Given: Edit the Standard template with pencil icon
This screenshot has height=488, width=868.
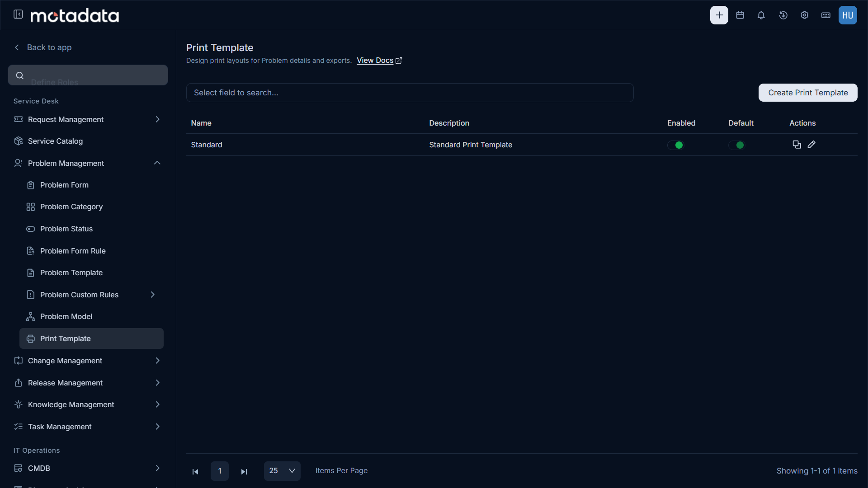Looking at the screenshot, I should pos(811,145).
